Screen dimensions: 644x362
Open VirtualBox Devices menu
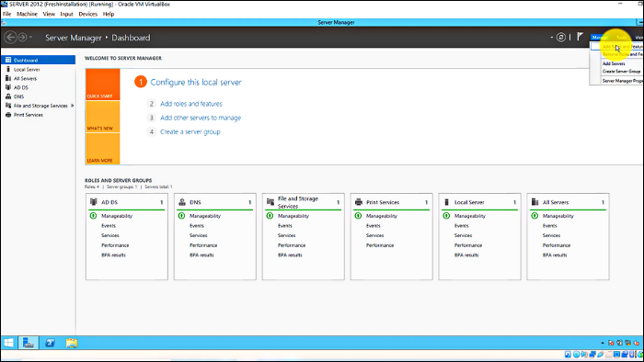click(88, 14)
